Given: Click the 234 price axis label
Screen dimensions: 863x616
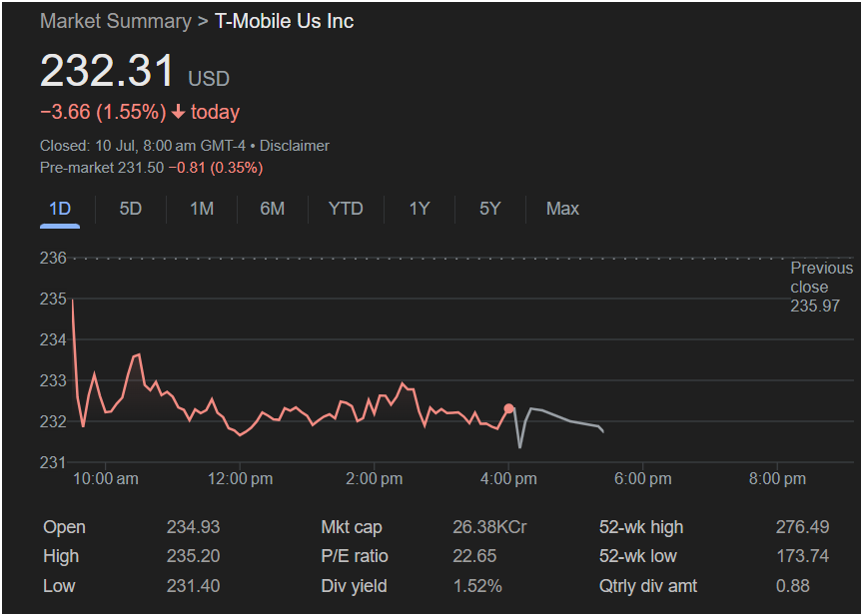Looking at the screenshot, I should [53, 339].
